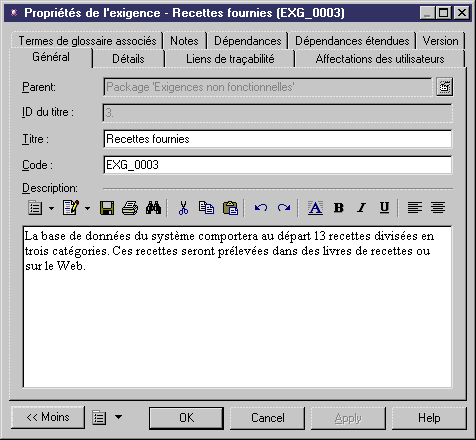Cut text with the scissors icon

(x=183, y=208)
